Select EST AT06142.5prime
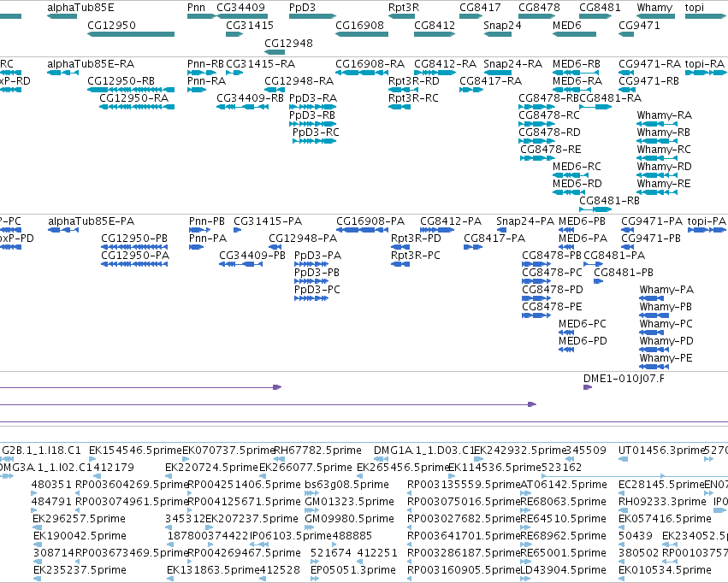Image resolution: width=728 pixels, height=583 pixels. (x=563, y=485)
